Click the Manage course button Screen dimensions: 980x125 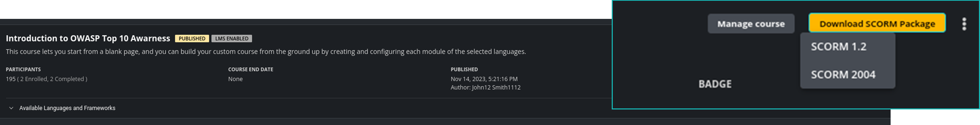(x=751, y=24)
